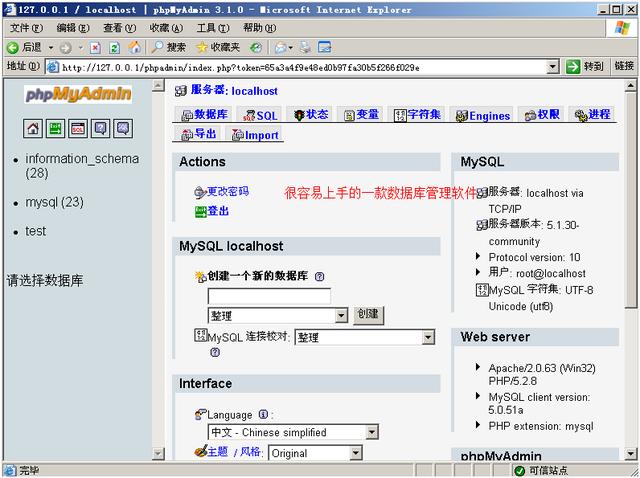640x478 pixels.
Task: Click help icon beside create new database
Action: (x=320, y=277)
